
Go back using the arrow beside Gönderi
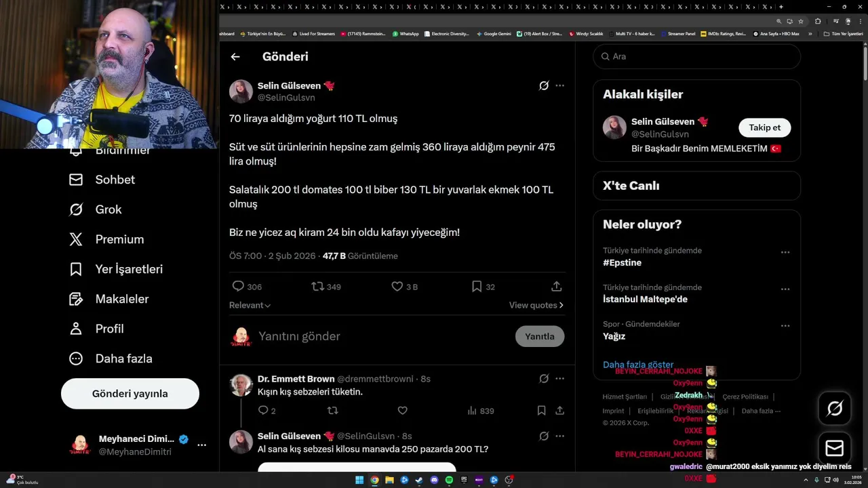(x=235, y=57)
